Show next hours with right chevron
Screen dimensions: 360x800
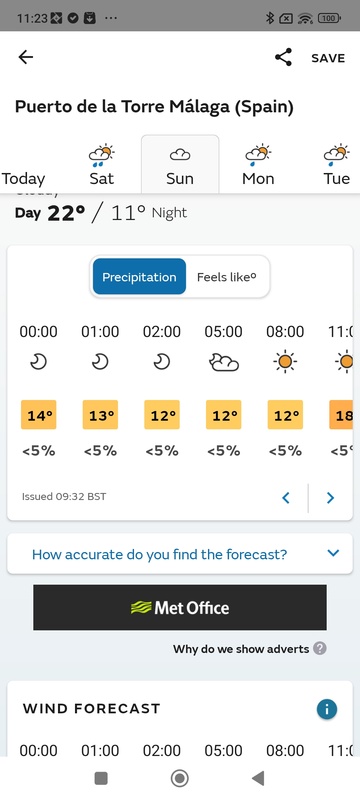[x=330, y=497]
